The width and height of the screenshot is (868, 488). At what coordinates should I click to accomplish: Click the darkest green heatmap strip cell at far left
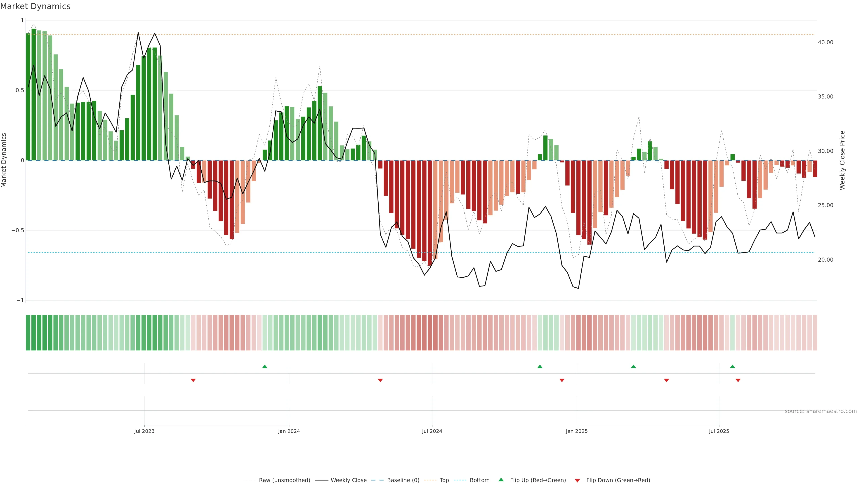[x=28, y=333]
